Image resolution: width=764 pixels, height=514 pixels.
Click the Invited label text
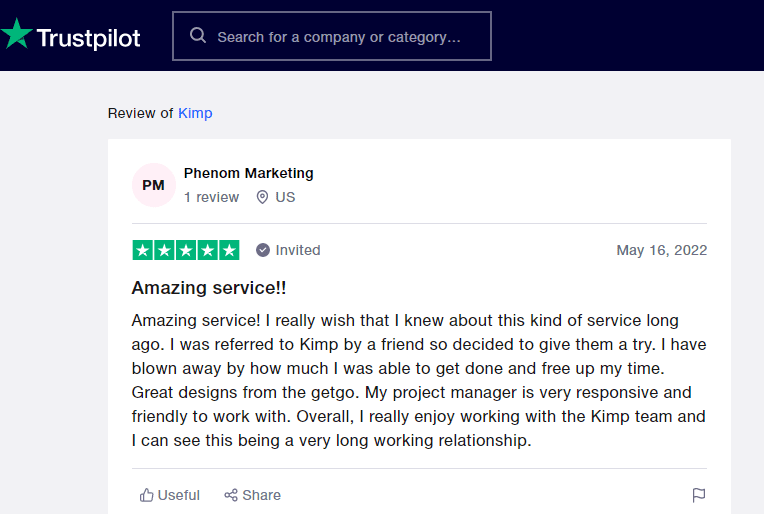(298, 250)
